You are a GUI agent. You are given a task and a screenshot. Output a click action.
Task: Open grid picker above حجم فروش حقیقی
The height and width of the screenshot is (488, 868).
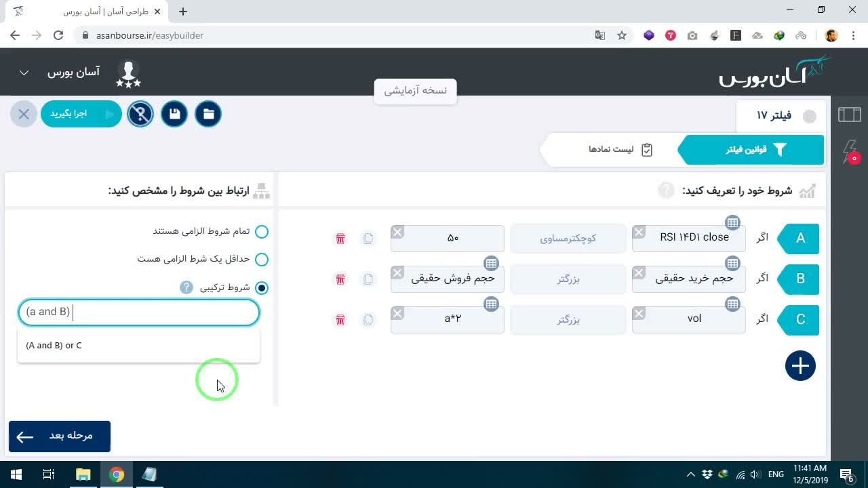pyautogui.click(x=492, y=264)
